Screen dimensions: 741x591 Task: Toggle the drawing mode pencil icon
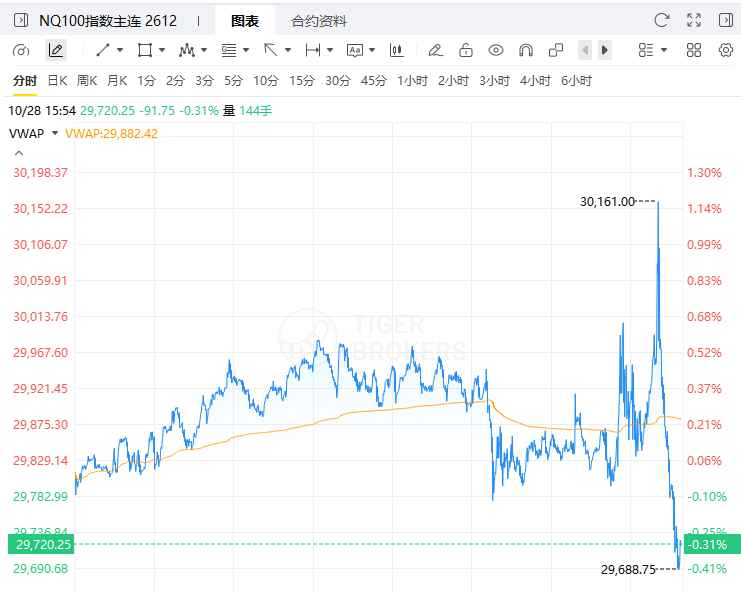point(56,50)
